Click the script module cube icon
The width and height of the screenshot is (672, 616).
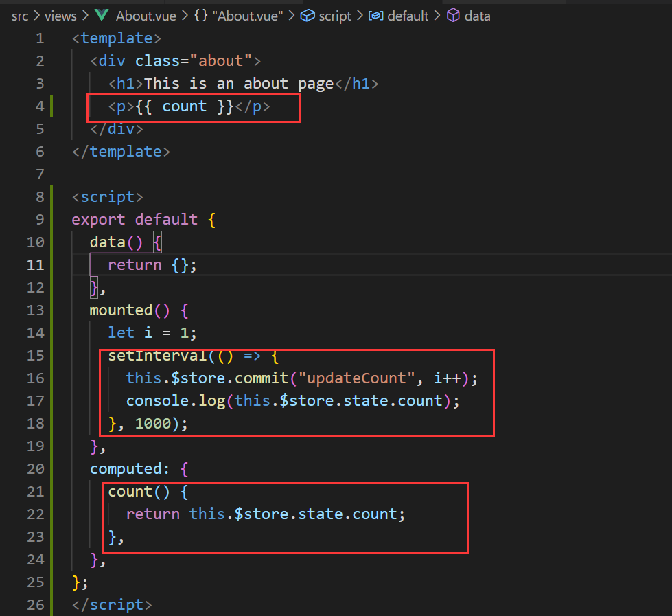coord(308,16)
